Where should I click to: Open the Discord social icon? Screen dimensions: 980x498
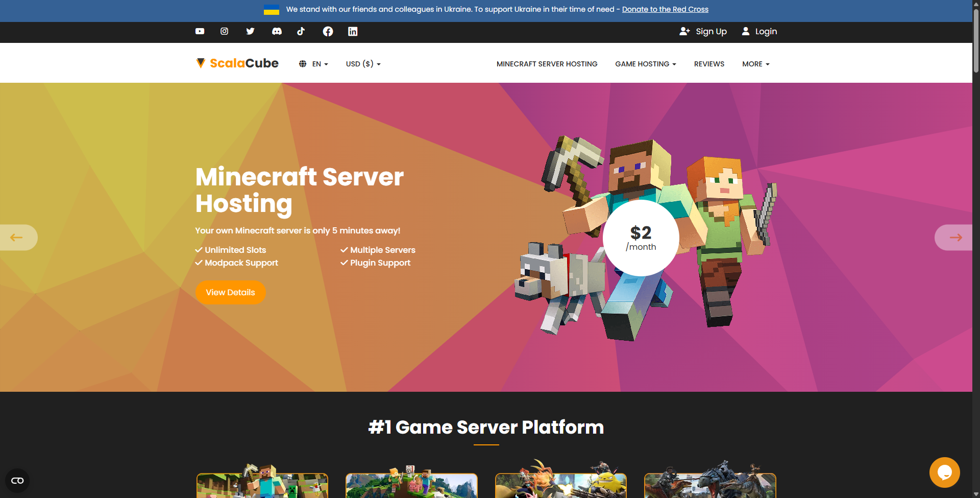point(277,31)
